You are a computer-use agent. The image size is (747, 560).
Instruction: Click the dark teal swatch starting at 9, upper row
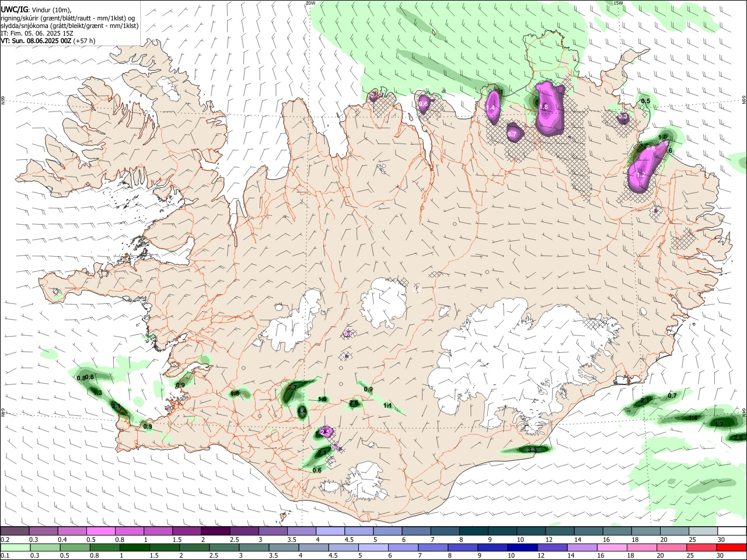[x=502, y=531]
